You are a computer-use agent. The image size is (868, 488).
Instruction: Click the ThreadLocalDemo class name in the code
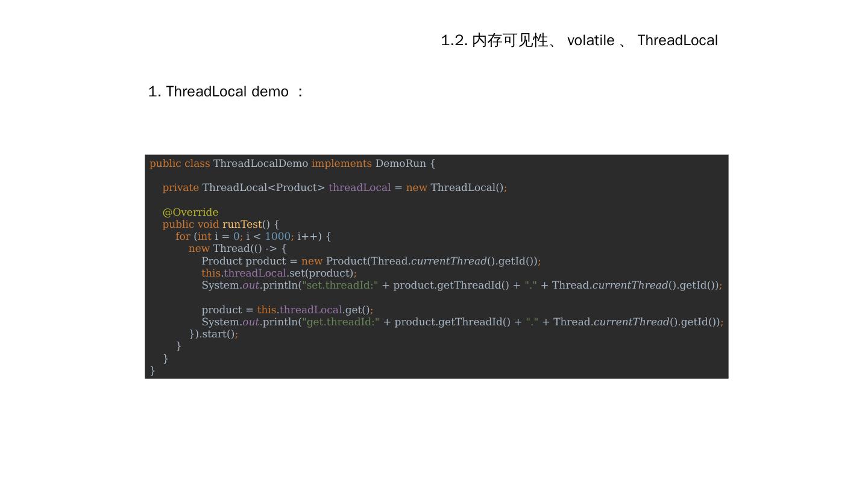[x=260, y=164]
